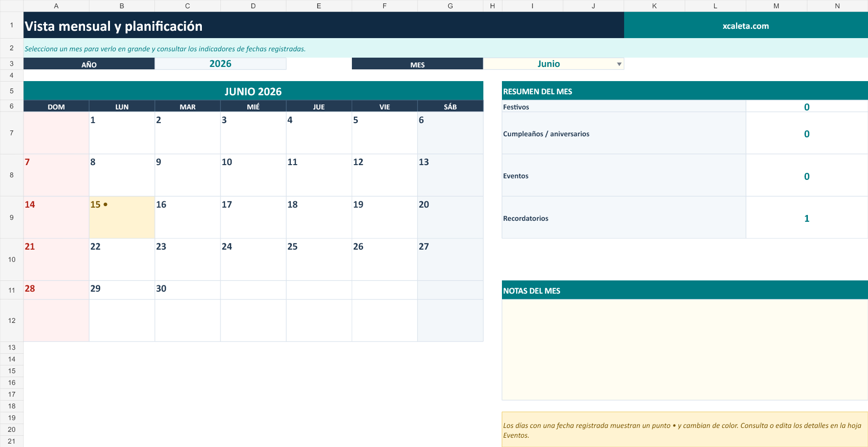Click the NOTAS DEL MES header
Image resolution: width=868 pixels, height=447 pixels.
pyautogui.click(x=685, y=290)
